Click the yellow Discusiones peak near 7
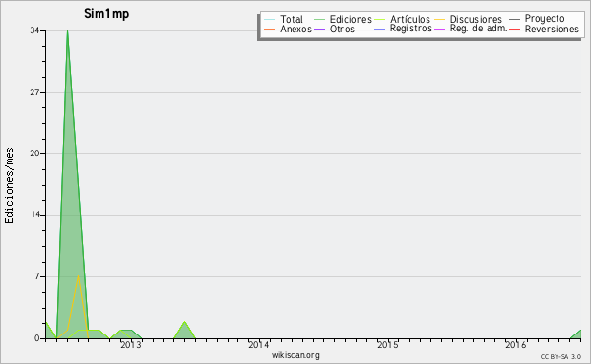This screenshot has height=364, width=591. (x=78, y=276)
